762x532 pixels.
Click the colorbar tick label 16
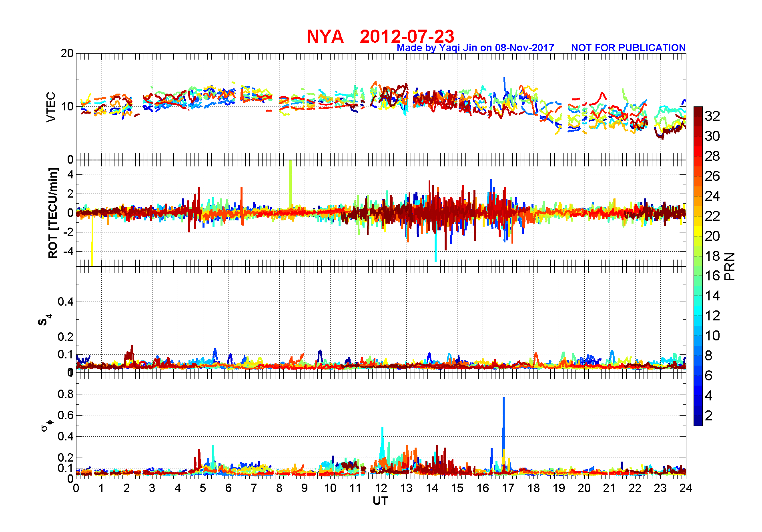click(712, 276)
